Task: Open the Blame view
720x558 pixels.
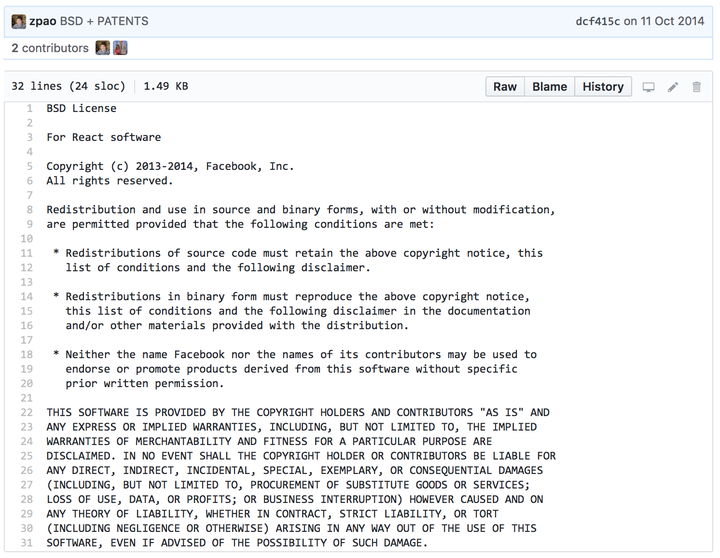Action: [x=549, y=87]
